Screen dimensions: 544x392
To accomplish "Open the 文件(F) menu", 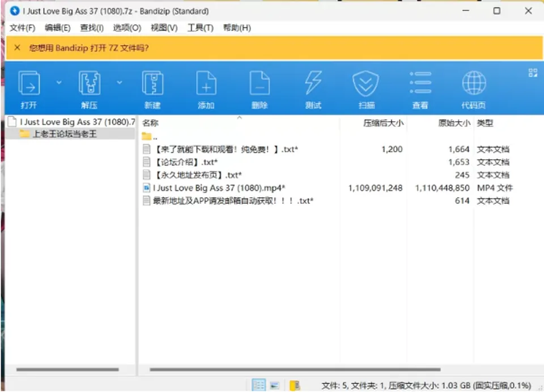I will pyautogui.click(x=22, y=28).
